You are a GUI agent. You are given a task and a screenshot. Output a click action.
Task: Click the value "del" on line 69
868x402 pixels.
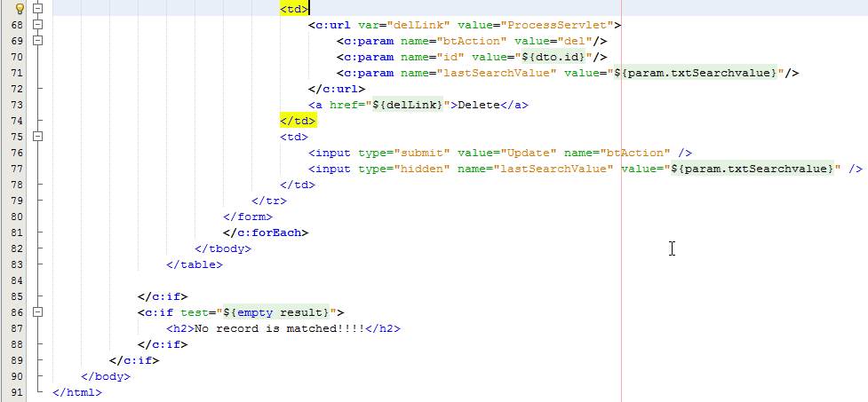point(575,41)
